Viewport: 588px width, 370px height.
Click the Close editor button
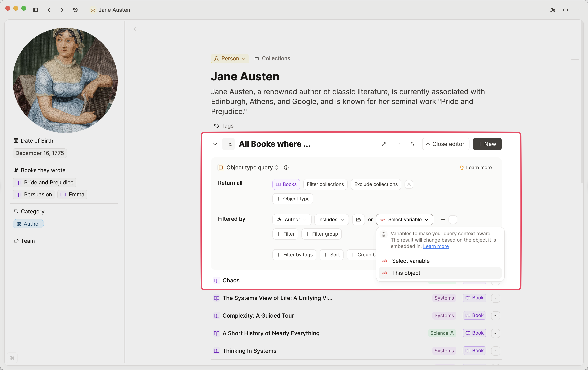click(x=445, y=144)
